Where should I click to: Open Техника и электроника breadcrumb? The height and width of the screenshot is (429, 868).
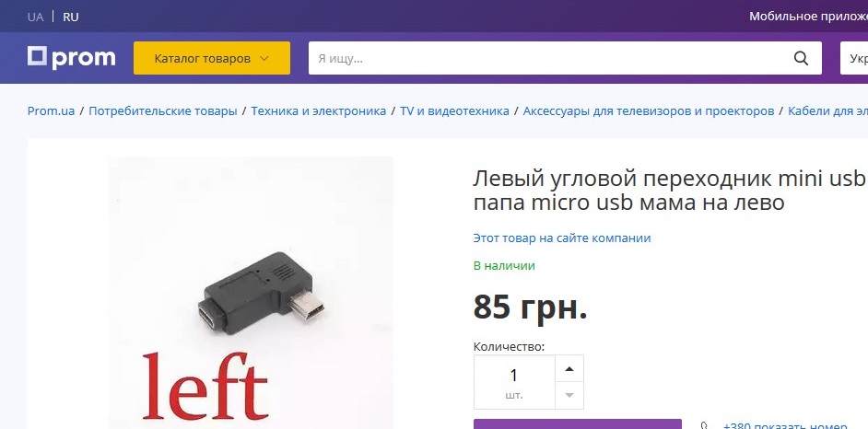pyautogui.click(x=318, y=110)
